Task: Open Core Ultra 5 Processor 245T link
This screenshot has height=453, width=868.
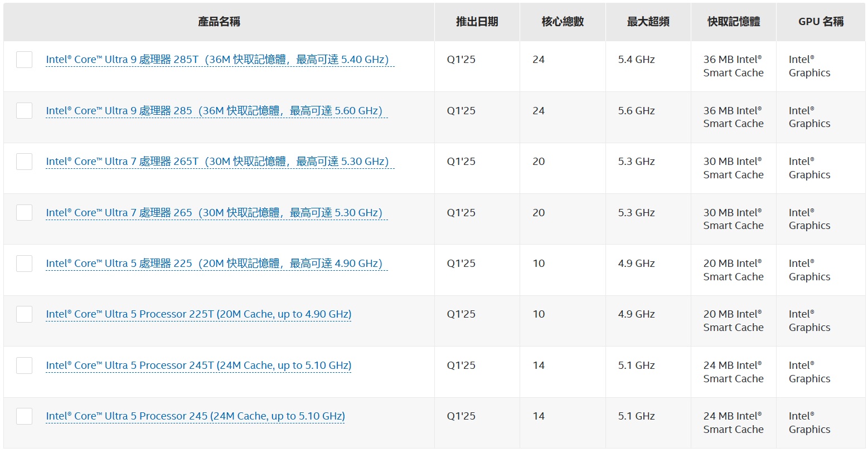Action: tap(198, 366)
